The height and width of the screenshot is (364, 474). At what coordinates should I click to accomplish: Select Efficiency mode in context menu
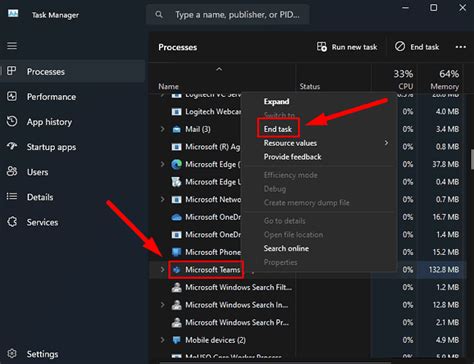tap(291, 175)
